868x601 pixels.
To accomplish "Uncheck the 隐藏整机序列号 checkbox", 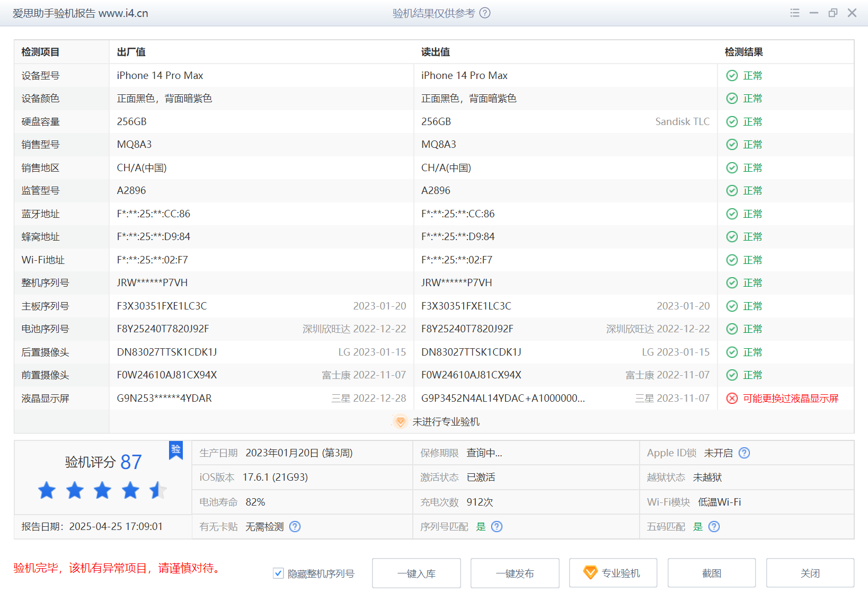I will click(x=278, y=573).
